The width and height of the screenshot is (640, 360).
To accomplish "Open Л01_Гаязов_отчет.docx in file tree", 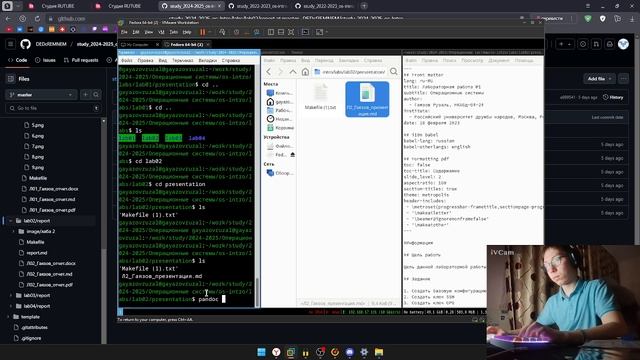I will (x=53, y=189).
